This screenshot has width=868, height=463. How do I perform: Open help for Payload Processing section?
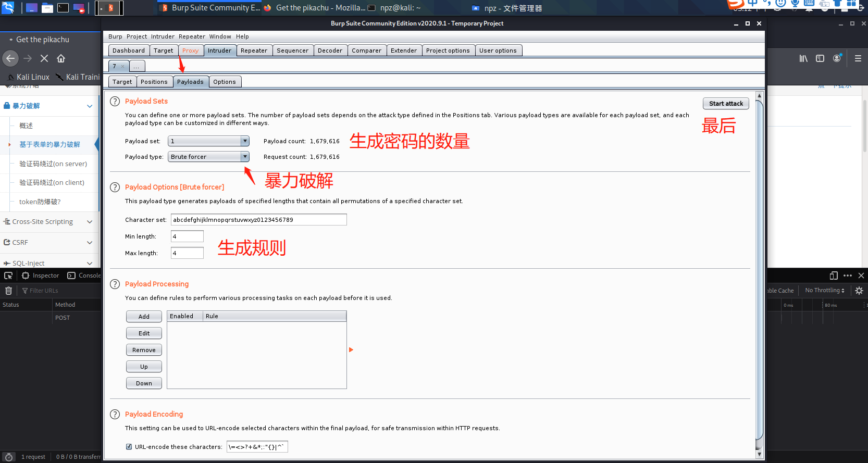coord(115,284)
